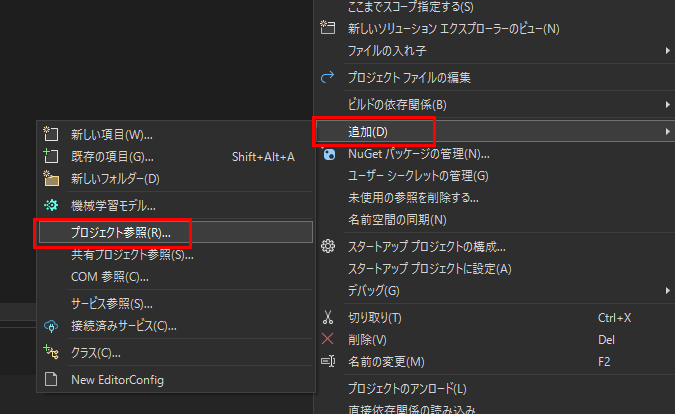Click the スタートアップ プロジェクトの構成 gear icon
The height and width of the screenshot is (414, 675).
point(328,246)
